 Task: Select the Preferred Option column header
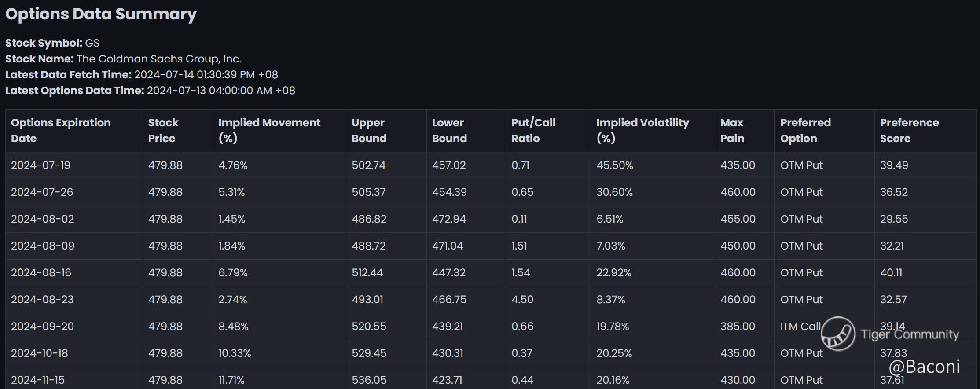pyautogui.click(x=805, y=130)
